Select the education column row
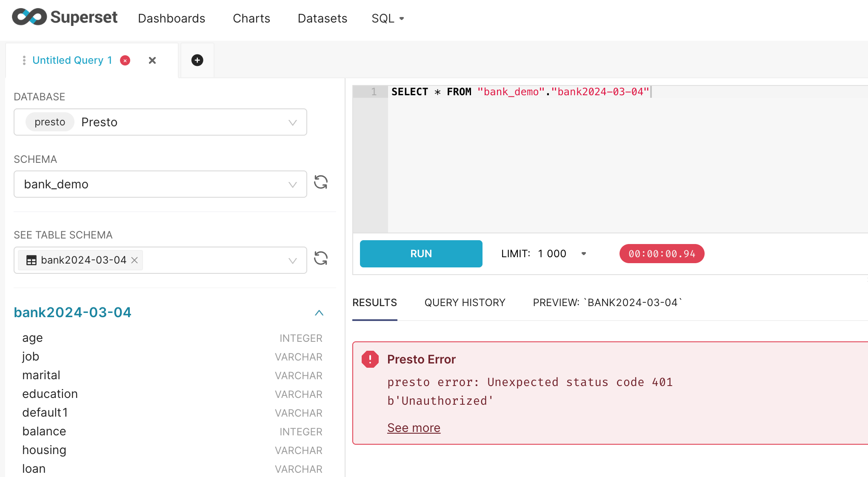Image resolution: width=868 pixels, height=477 pixels. 172,394
